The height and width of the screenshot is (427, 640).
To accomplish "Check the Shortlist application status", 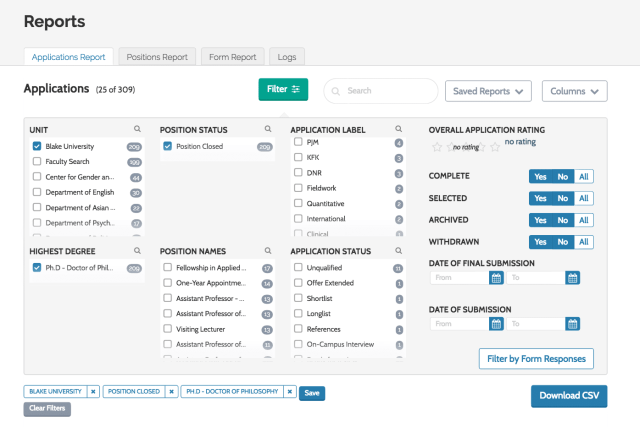I will click(298, 298).
